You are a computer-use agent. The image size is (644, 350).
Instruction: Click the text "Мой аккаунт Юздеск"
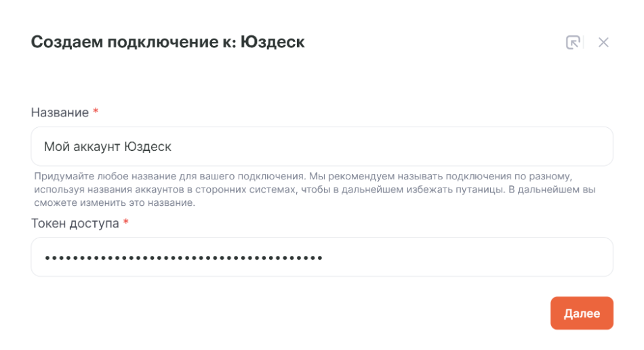click(x=108, y=146)
